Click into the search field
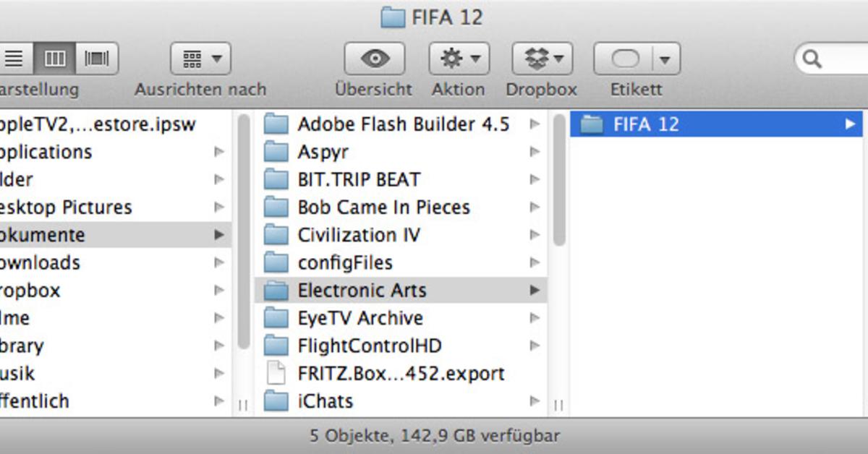This screenshot has height=454, width=868. [x=832, y=59]
